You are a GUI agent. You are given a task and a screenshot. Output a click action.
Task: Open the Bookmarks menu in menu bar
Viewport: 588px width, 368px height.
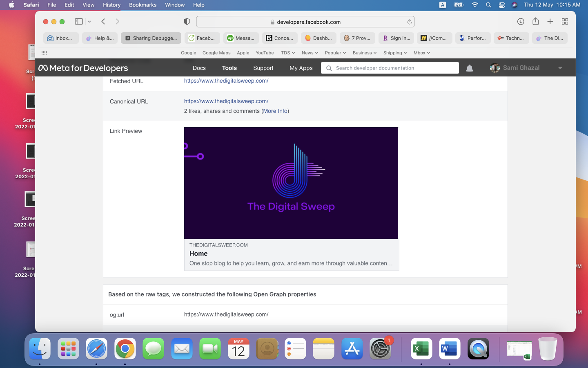(143, 5)
